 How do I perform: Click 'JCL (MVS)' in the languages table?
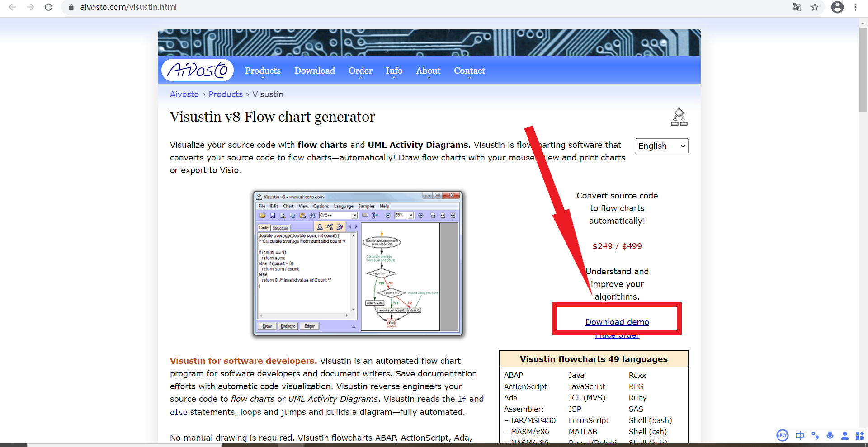[587, 398]
